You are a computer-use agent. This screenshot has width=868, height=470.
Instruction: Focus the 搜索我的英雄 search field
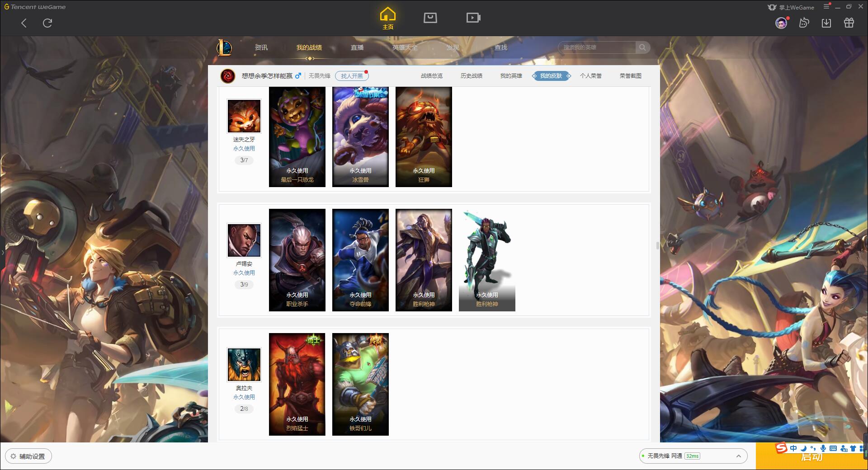pos(597,47)
